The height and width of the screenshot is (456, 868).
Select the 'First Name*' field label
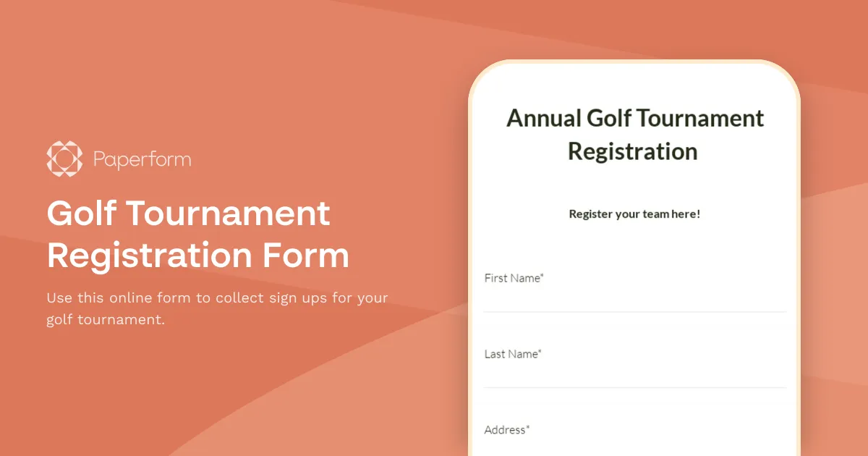[x=514, y=278]
